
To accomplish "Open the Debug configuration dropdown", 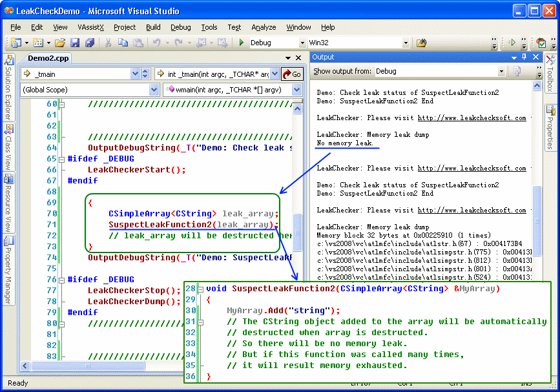I will (302, 43).
